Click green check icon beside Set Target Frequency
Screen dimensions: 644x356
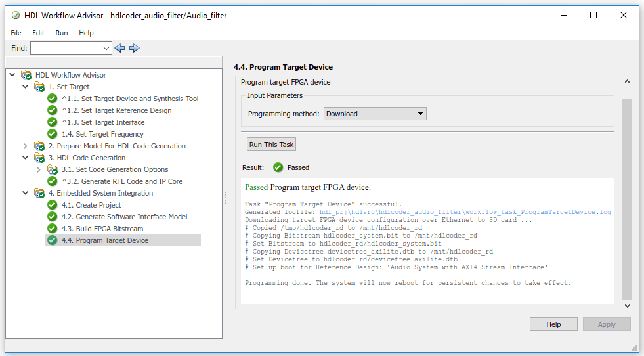(52, 134)
